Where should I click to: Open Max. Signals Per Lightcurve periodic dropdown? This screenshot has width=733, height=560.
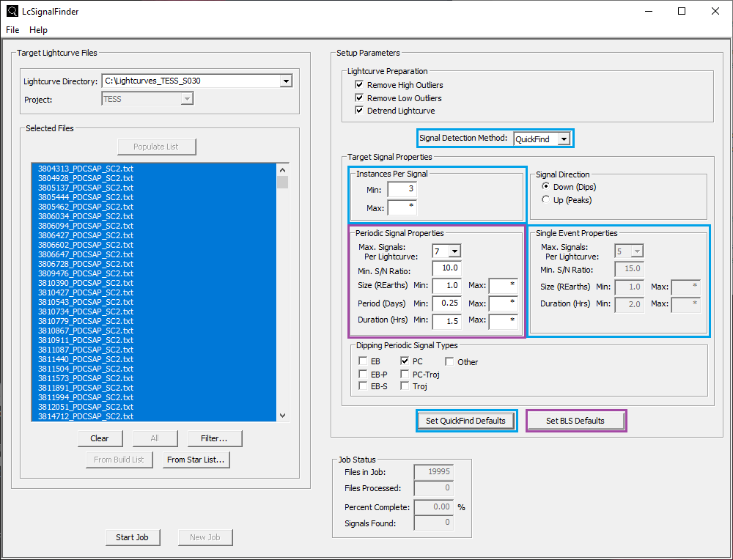(x=454, y=251)
